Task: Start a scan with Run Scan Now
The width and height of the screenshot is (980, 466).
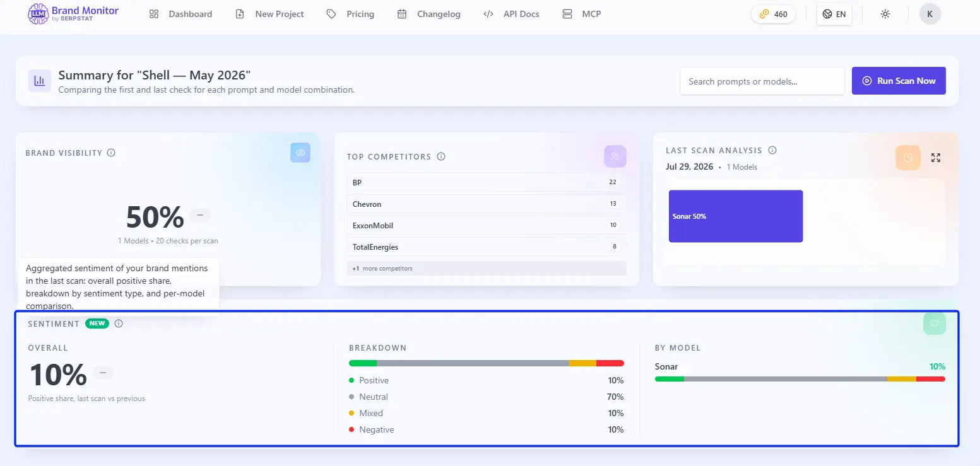Action: (x=899, y=81)
